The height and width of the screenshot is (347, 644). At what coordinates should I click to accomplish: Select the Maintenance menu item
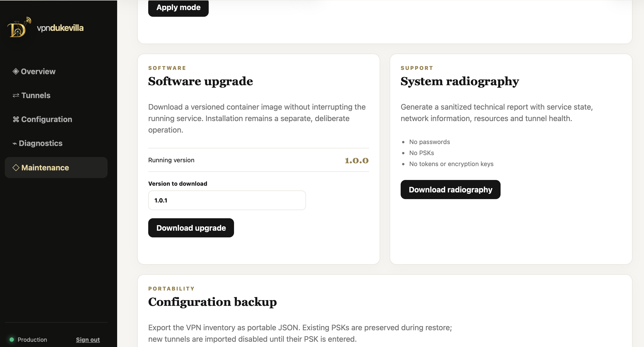click(x=56, y=168)
